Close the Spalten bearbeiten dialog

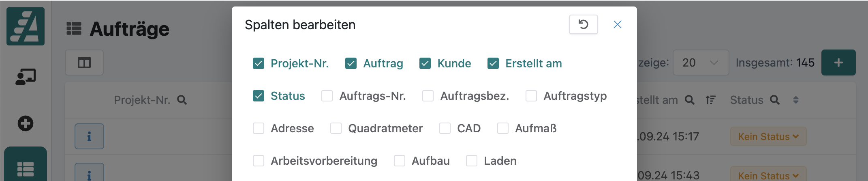pyautogui.click(x=617, y=25)
